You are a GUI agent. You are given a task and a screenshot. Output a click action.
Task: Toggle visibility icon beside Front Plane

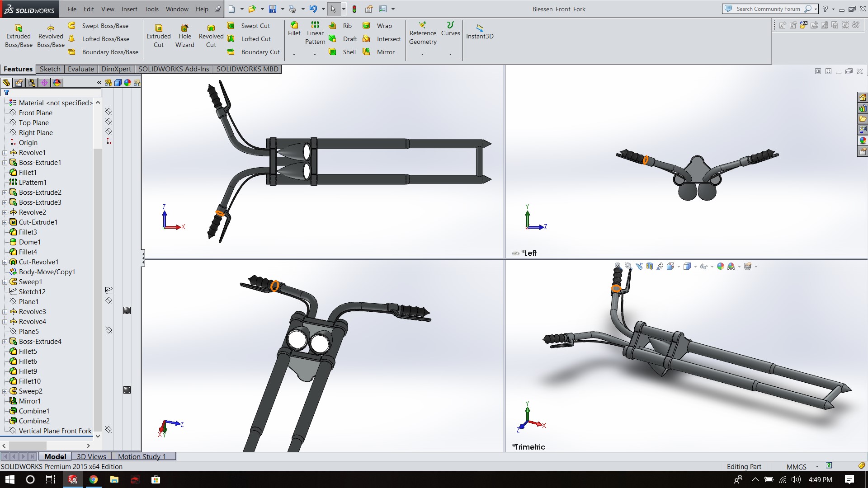108,112
